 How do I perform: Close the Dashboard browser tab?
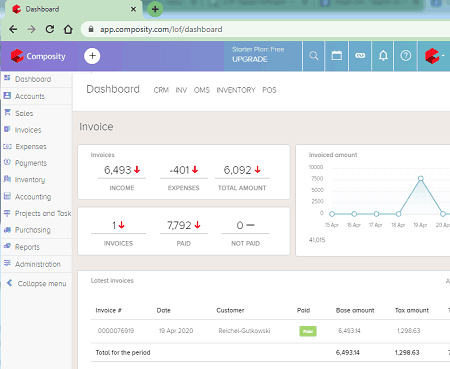click(133, 9)
